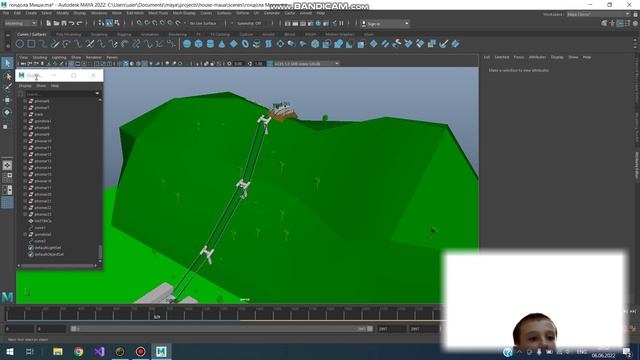Image resolution: width=640 pixels, height=360 pixels.
Task: Create a NURBS cone from the shelf
Action: [222, 44]
